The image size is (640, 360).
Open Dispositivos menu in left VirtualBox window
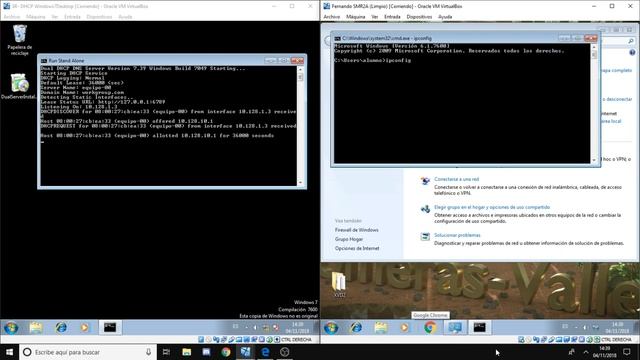pos(99,17)
